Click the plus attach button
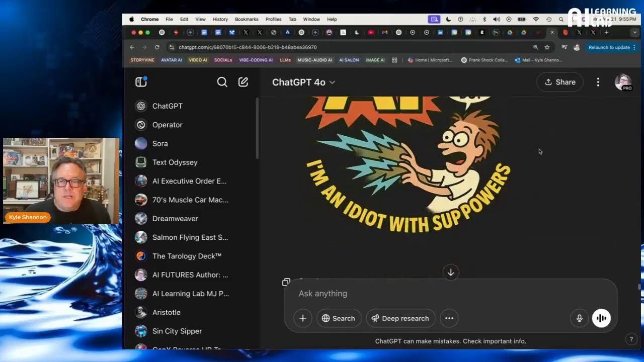Image resolution: width=644 pixels, height=362 pixels. pyautogui.click(x=303, y=318)
